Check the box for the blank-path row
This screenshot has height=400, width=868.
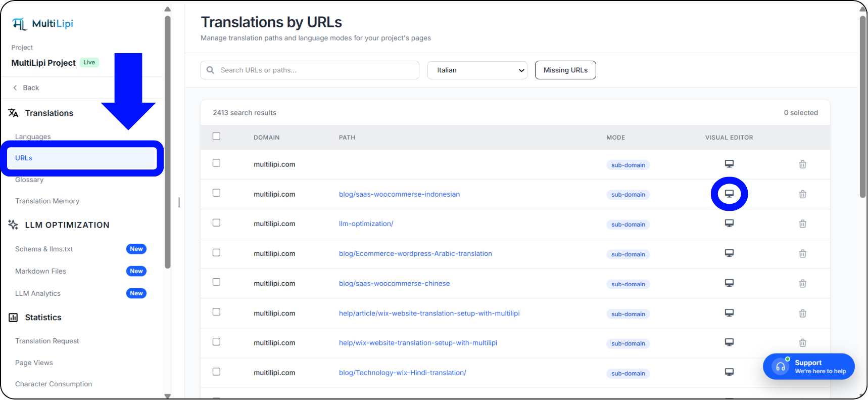click(x=216, y=163)
